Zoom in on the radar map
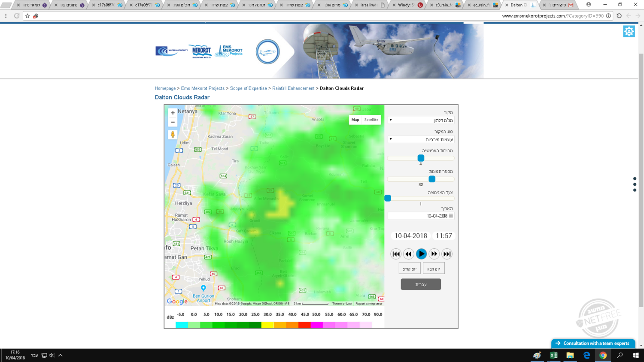The image size is (644, 362). pyautogui.click(x=173, y=113)
